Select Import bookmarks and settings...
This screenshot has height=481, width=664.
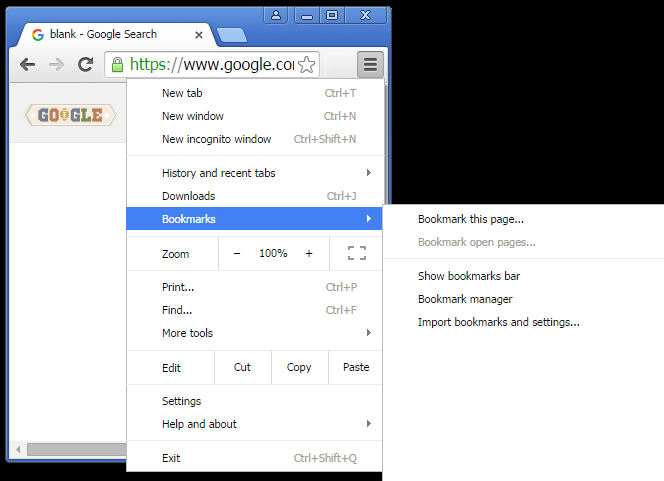coord(524,322)
